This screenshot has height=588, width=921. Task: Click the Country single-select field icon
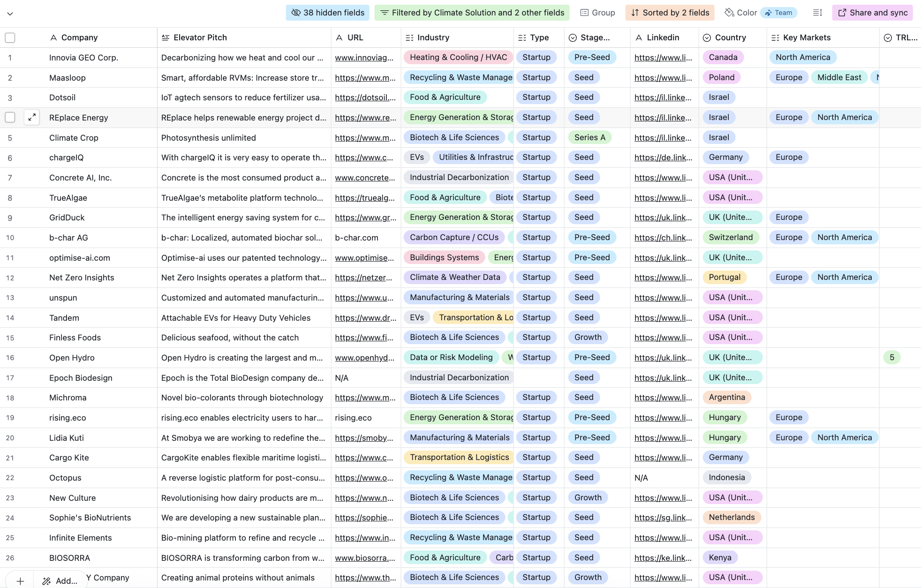tap(707, 38)
